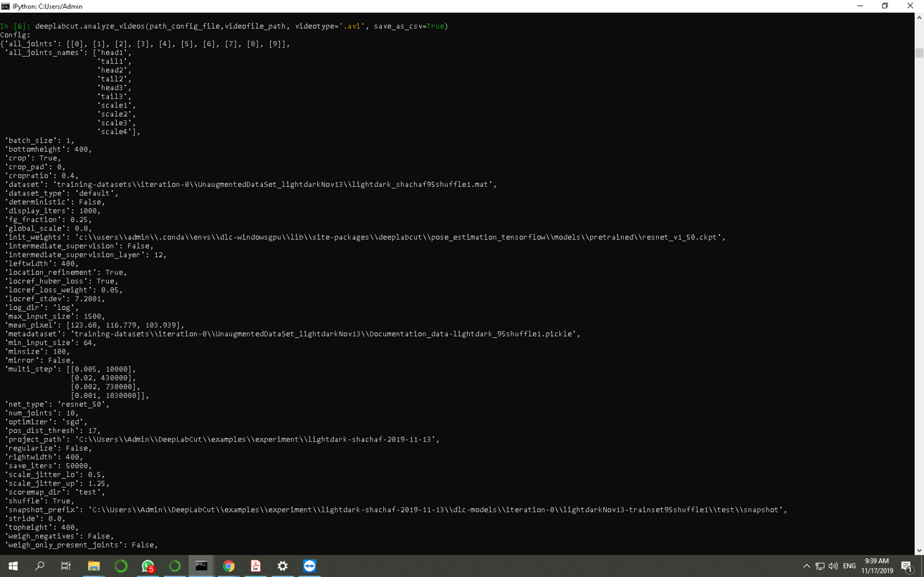Open the Action Center notifications icon

click(907, 566)
